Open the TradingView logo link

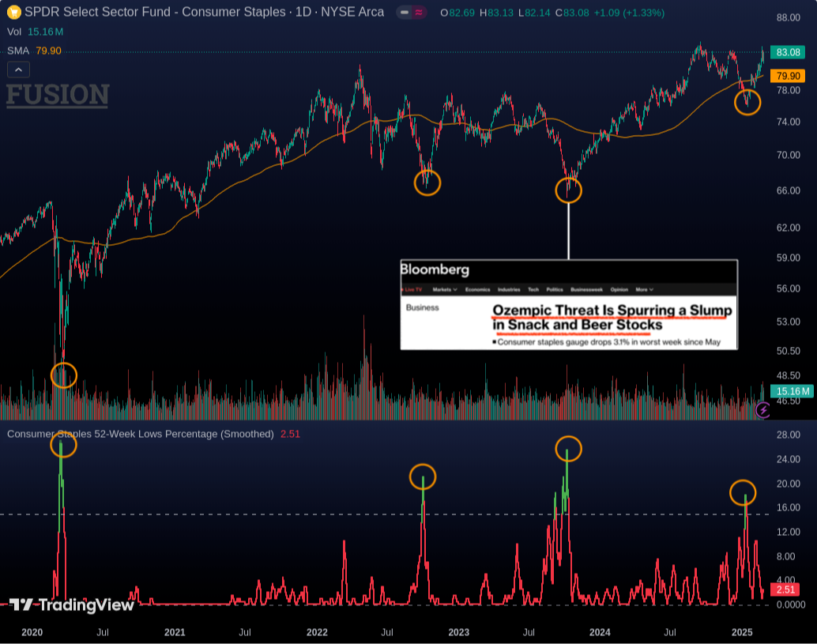pos(72,605)
